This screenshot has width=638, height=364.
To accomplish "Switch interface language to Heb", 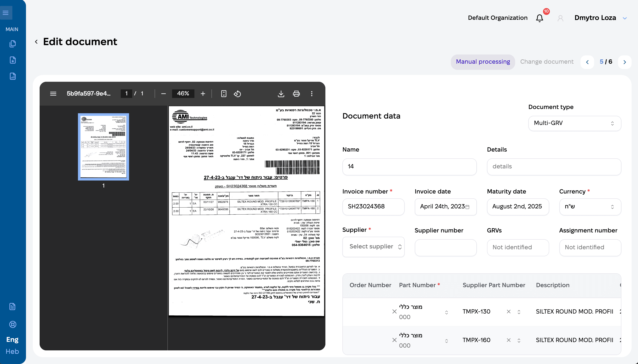I will click(12, 351).
